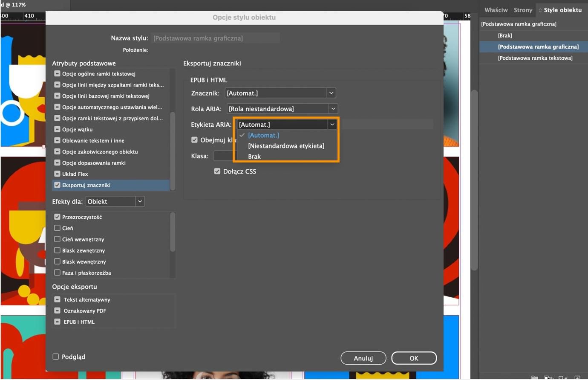The height and width of the screenshot is (380, 588).
Task: Uncheck the Dołącz CSS checkbox
Action: [217, 171]
